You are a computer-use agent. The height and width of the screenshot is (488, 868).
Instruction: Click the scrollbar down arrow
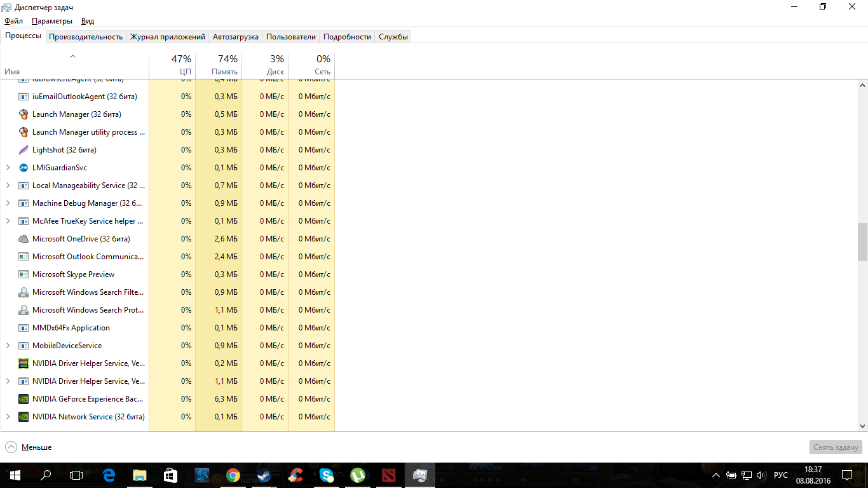coord(862,426)
